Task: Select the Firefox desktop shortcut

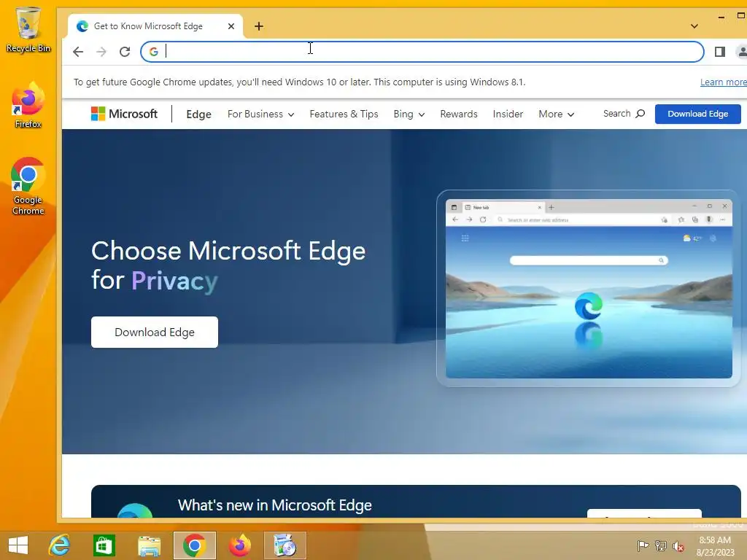Action: 28,105
